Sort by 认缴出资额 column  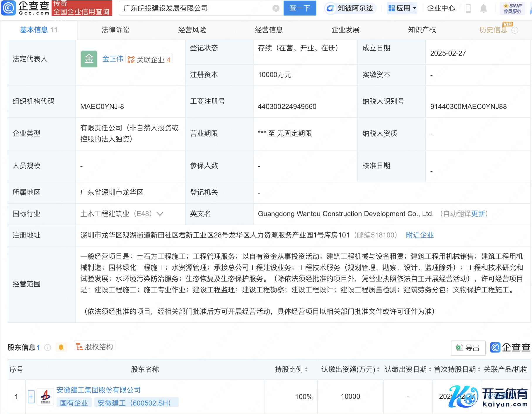[378, 369]
